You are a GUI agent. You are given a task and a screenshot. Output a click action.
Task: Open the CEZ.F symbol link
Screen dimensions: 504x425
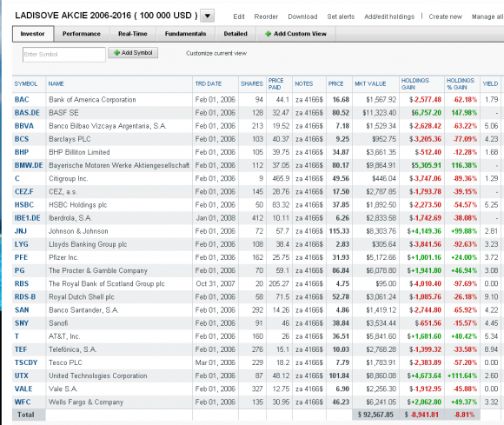24,192
